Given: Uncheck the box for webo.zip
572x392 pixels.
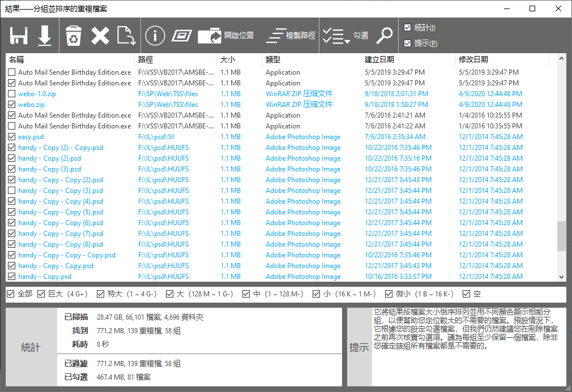Looking at the screenshot, I should pos(12,105).
